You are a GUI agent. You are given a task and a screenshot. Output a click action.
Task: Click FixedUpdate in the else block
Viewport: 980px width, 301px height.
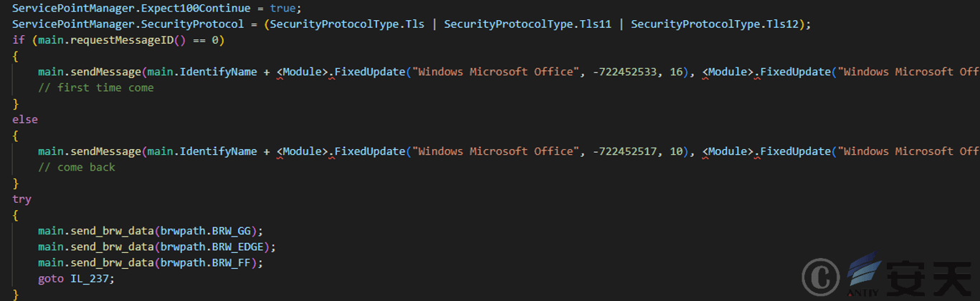point(367,151)
